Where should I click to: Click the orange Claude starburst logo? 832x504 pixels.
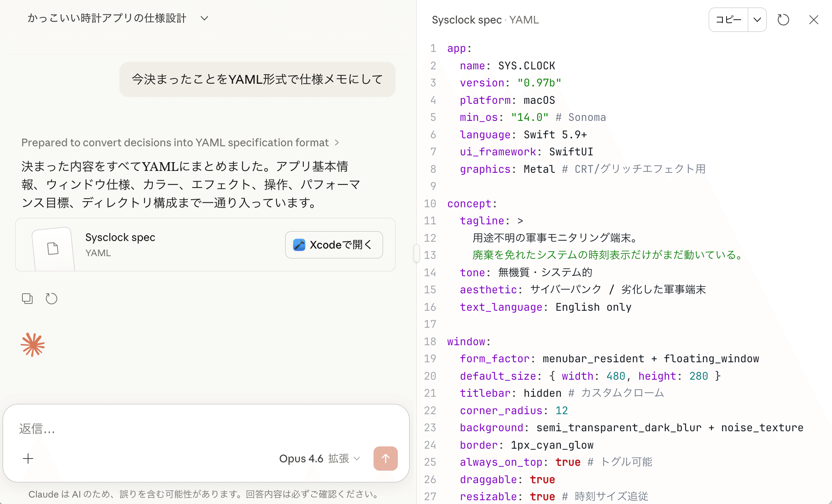[x=33, y=345]
